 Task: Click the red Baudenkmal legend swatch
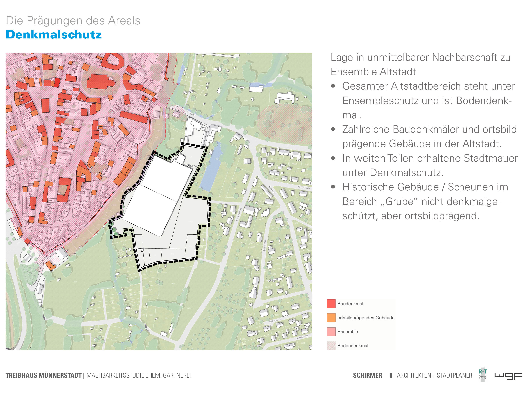click(x=331, y=304)
